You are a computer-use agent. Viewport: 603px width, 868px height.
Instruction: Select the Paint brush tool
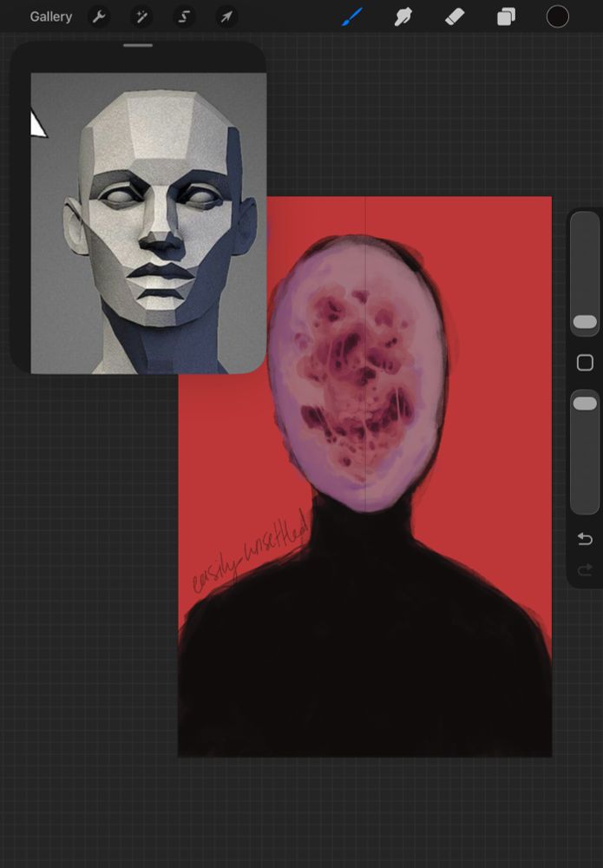[352, 16]
